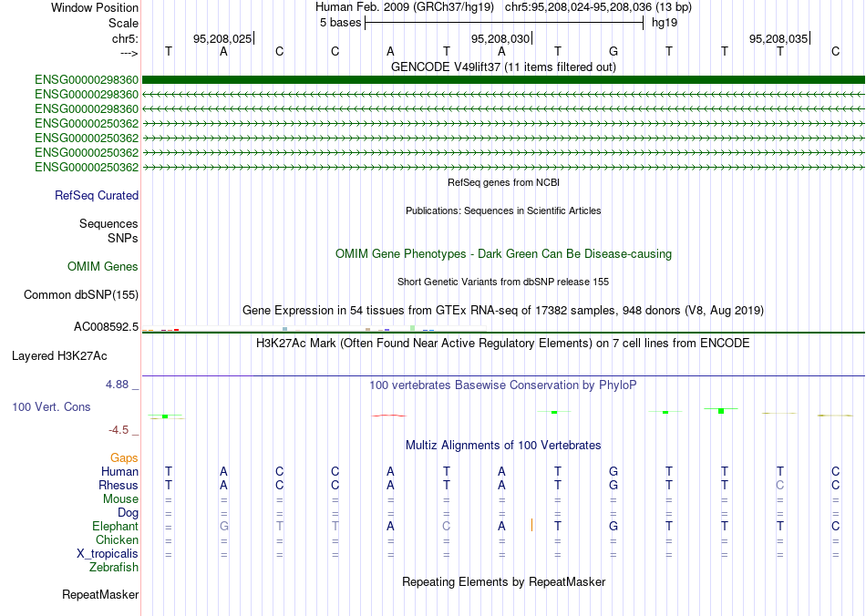Click the 100 Vert. Cons label
Image resolution: width=866 pixels, height=616 pixels.
click(x=51, y=406)
